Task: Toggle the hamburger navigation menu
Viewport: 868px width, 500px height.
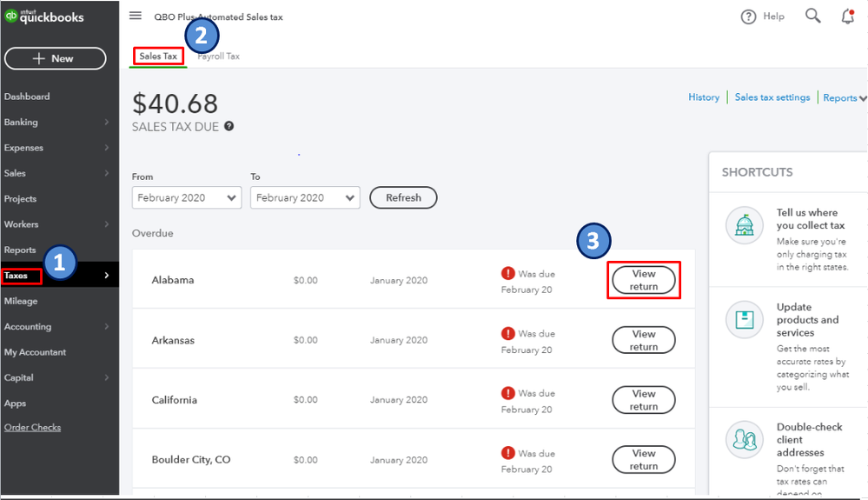Action: point(136,16)
